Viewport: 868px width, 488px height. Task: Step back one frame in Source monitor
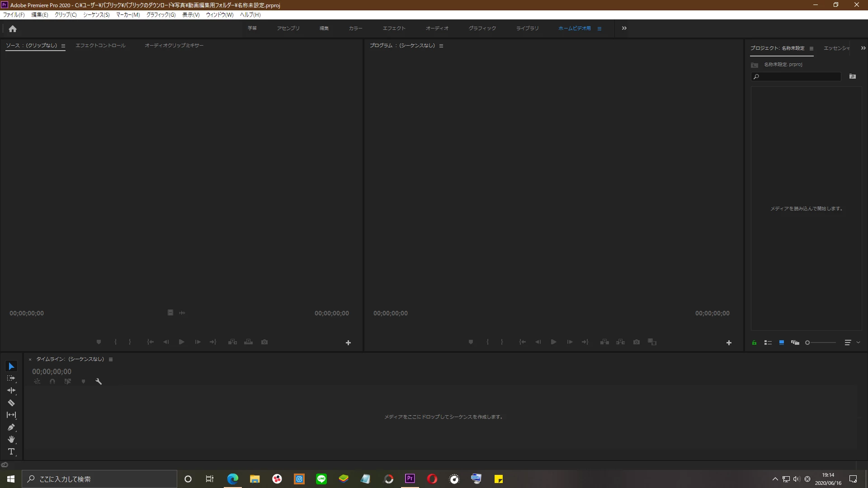[166, 342]
